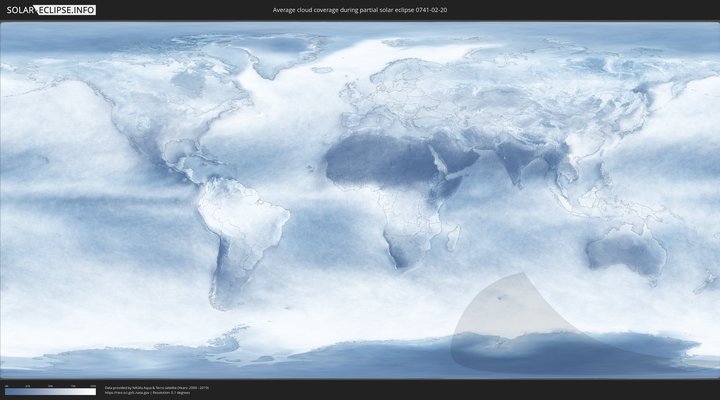Click the SOLARECLIPSE.INFO logo

coord(50,10)
